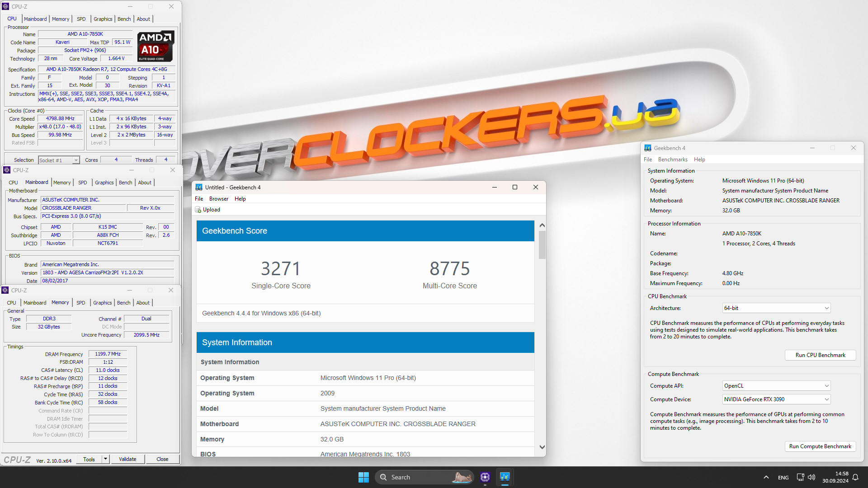Viewport: 868px width, 488px height.
Task: Select SPD tab in Memory CPU-Z window
Action: (81, 303)
